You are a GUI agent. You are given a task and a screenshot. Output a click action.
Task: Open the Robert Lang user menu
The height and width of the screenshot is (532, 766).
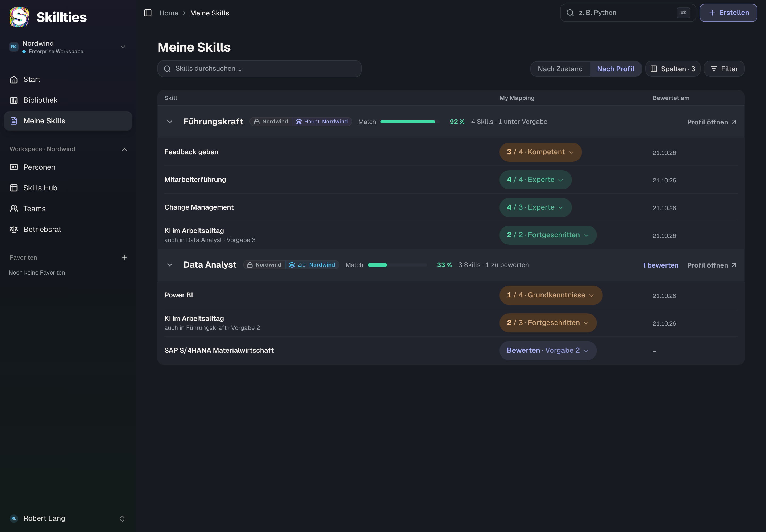pyautogui.click(x=68, y=518)
